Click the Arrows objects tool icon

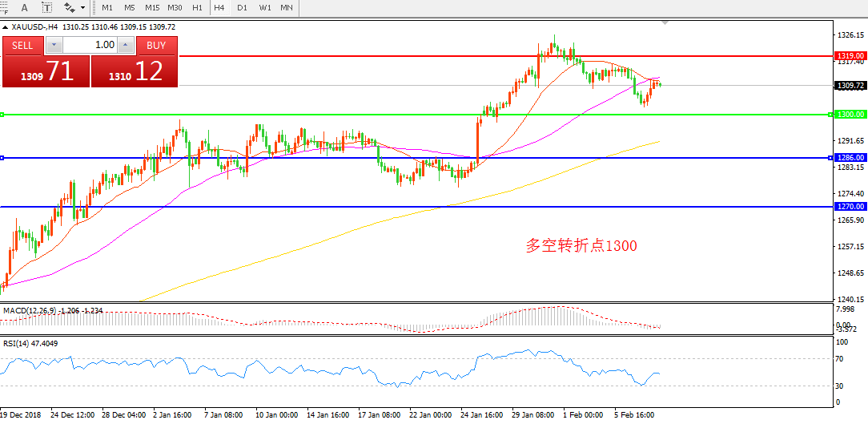click(x=69, y=7)
